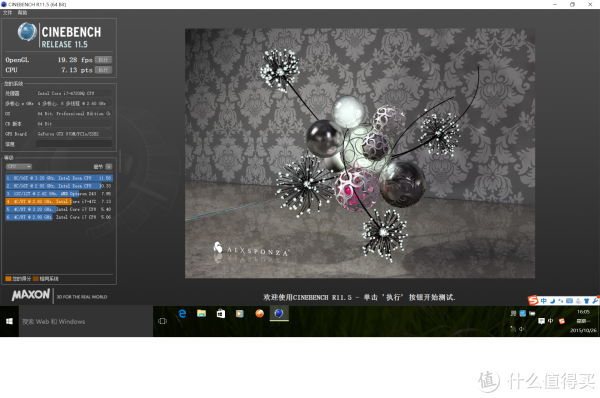Launch Microsoft Edge from the taskbar

183,314
